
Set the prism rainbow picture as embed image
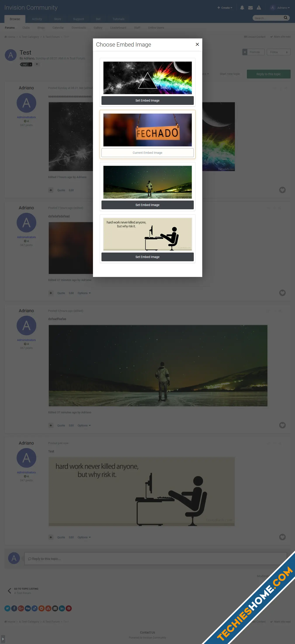pyautogui.click(x=147, y=100)
